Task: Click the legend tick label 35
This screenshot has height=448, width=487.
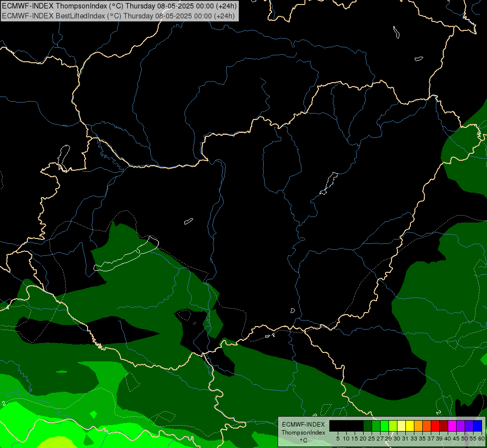Action: (x=422, y=439)
